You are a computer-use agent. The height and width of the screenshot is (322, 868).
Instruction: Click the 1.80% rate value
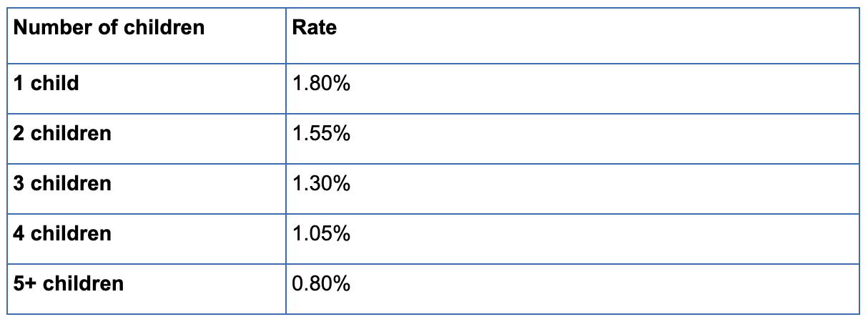click(x=322, y=84)
